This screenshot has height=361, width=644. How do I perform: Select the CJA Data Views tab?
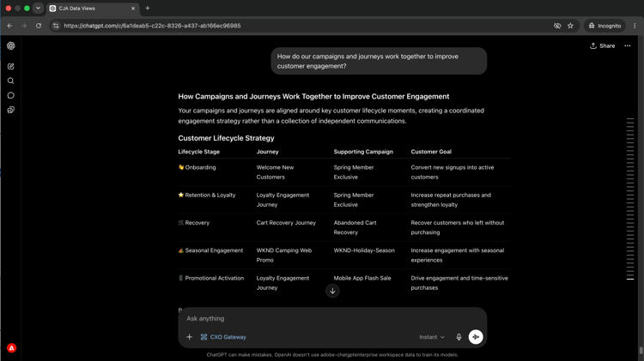coord(93,9)
